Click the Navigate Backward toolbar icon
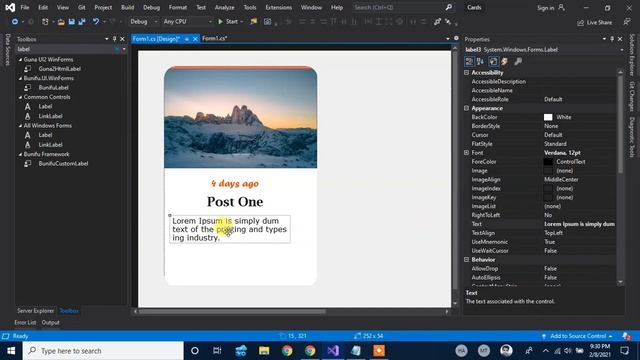The height and width of the screenshot is (360, 640). (x=15, y=22)
